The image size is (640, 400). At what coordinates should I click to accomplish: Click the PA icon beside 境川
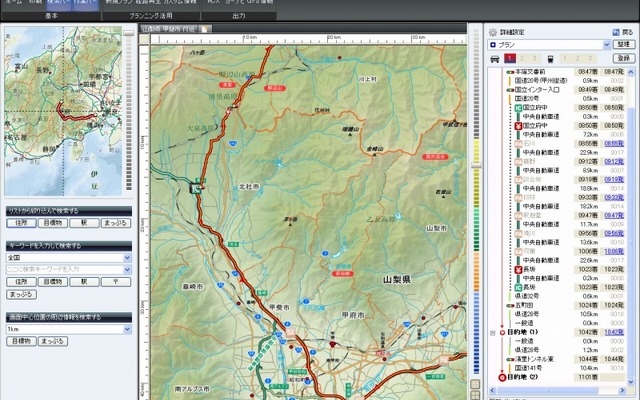(518, 233)
